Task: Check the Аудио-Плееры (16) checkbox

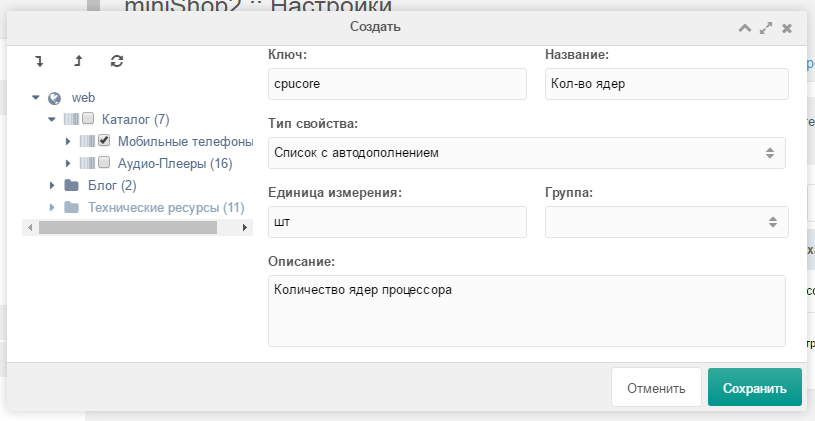Action: 104,162
